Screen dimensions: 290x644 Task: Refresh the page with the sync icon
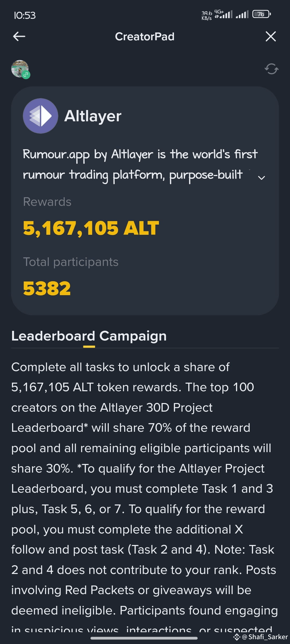click(271, 69)
